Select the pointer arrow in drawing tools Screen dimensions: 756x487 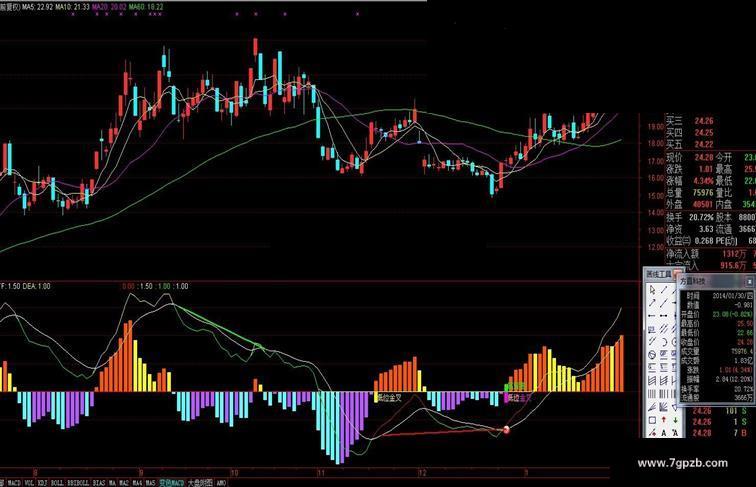(x=652, y=290)
